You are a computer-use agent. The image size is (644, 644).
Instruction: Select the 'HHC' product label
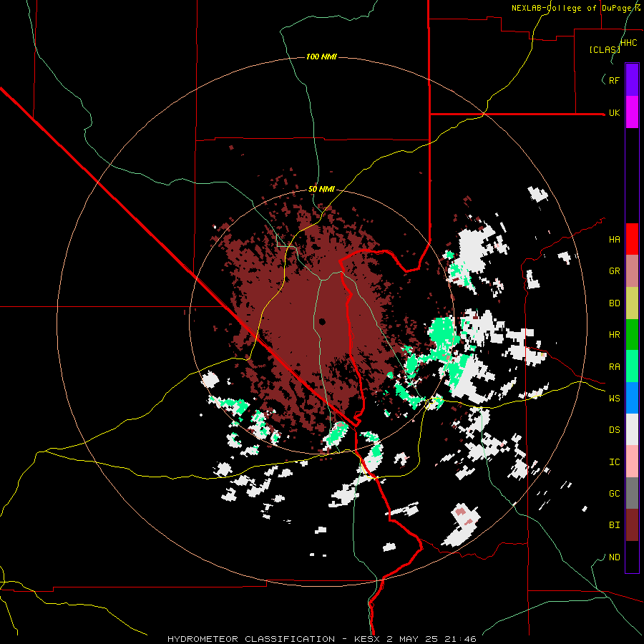coord(628,43)
